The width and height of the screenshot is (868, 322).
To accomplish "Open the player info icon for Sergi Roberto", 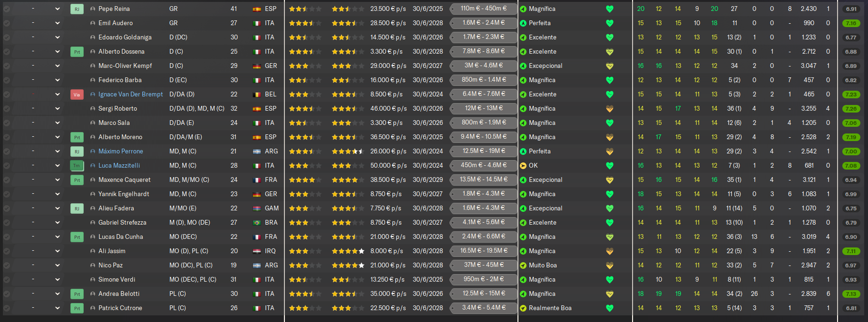I will click(93, 109).
